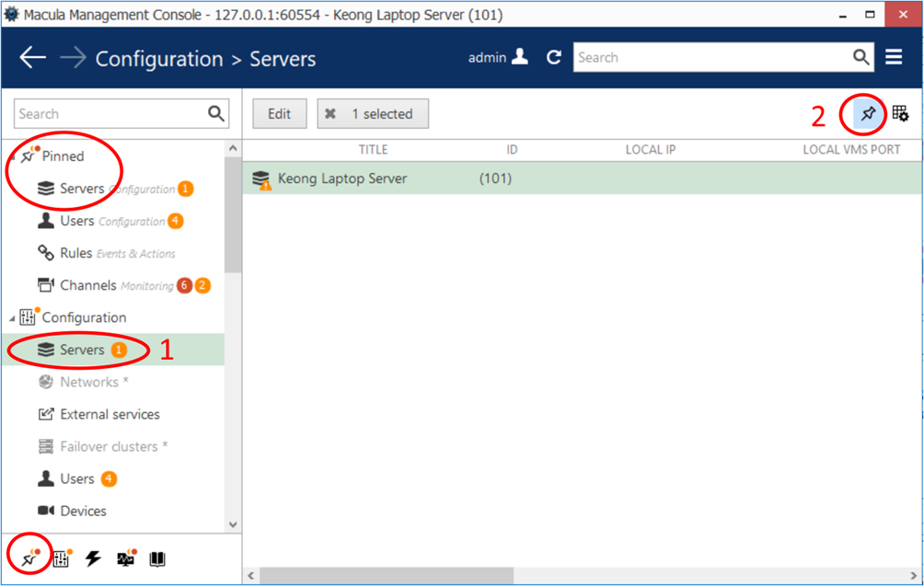Toggle the pin icon above the server list
This screenshot has height=586, width=924.
(868, 114)
